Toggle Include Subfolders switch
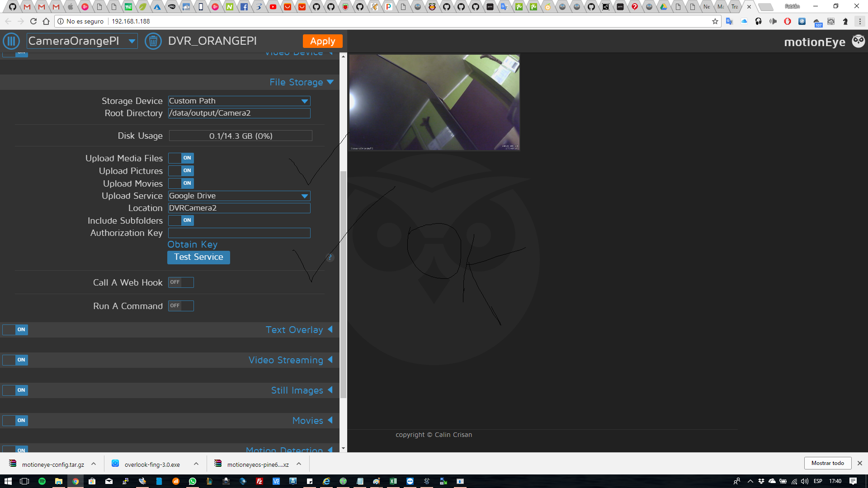This screenshot has width=868, height=488. [181, 221]
